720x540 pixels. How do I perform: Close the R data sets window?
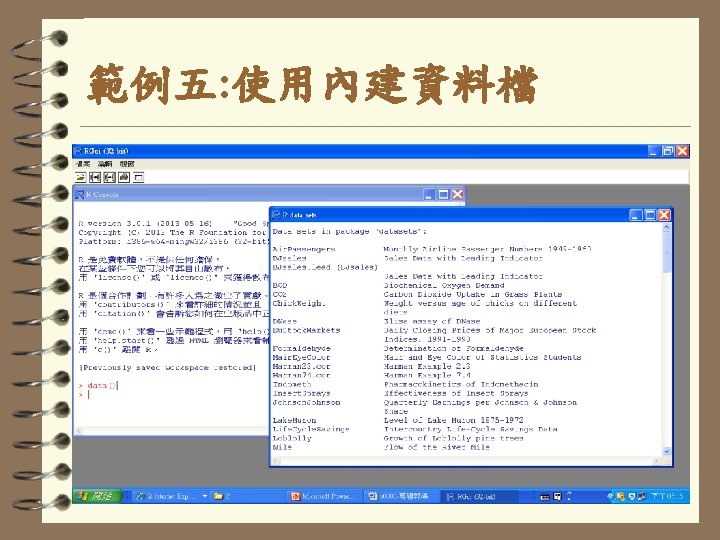coord(664,215)
